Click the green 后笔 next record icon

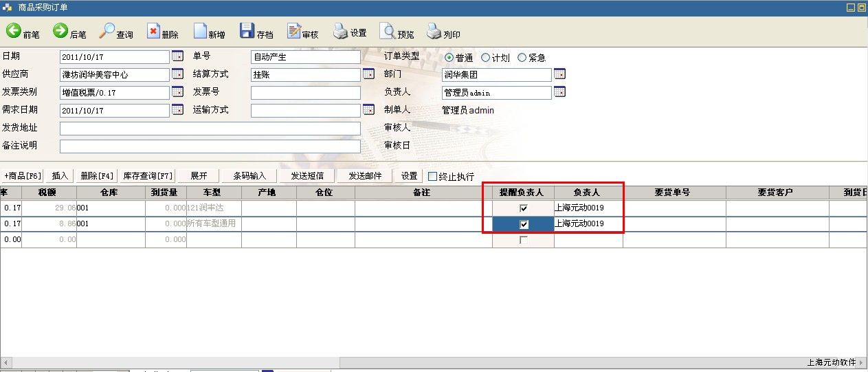(x=60, y=31)
